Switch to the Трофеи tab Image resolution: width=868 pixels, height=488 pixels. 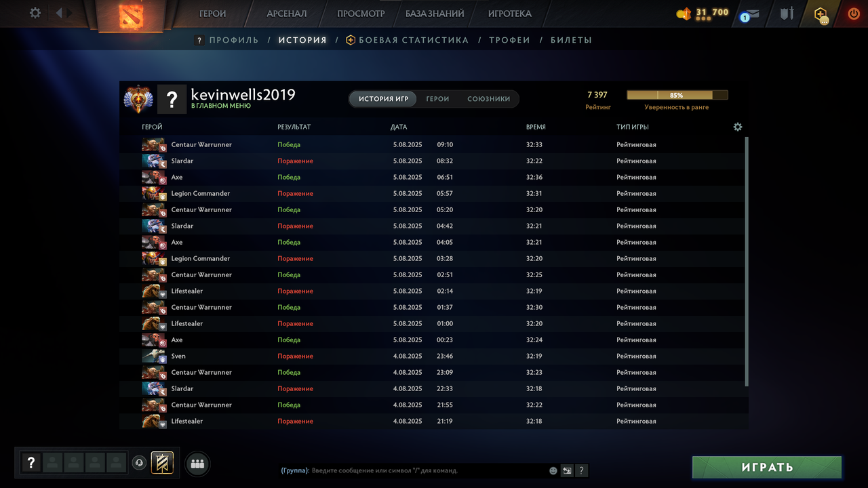(x=509, y=40)
